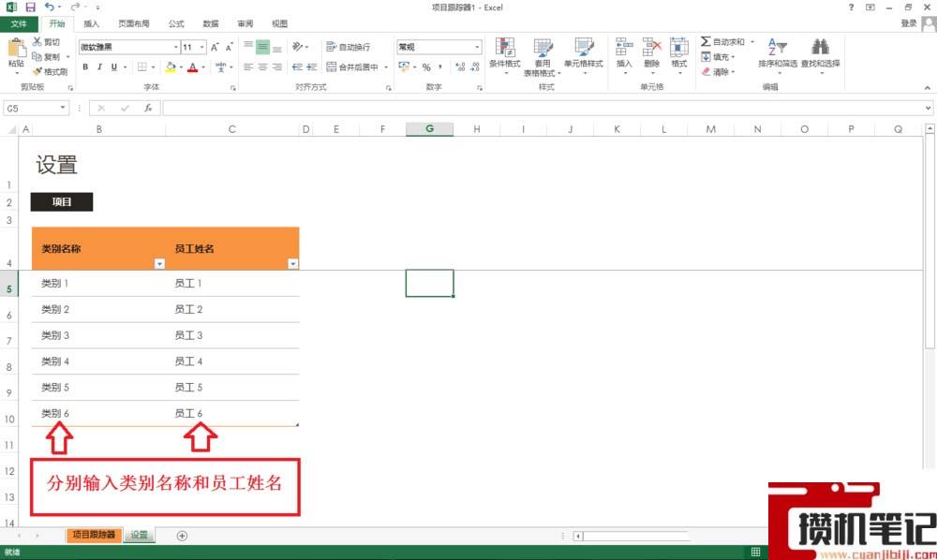Apply percent style
The image size is (937, 560).
pyautogui.click(x=426, y=66)
